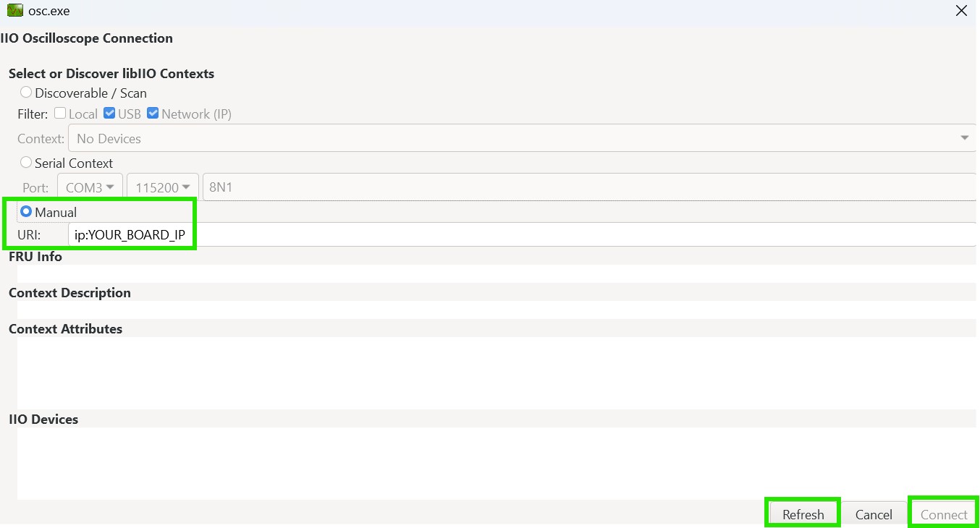Close the osc.exe connection window
The height and width of the screenshot is (528, 980).
(961, 11)
